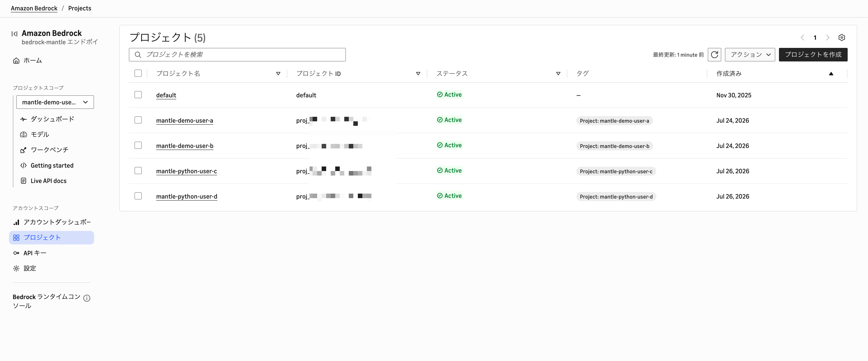868x361 pixels.
Task: Open the アクション dropdown
Action: click(750, 54)
